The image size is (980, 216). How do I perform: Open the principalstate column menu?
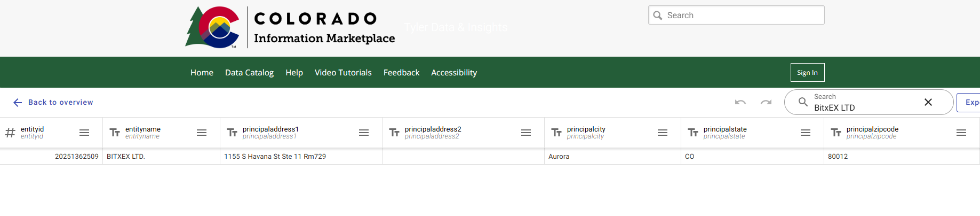[806, 133]
